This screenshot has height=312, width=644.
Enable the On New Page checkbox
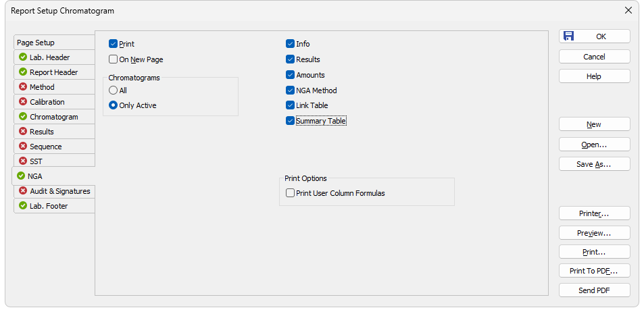point(114,59)
